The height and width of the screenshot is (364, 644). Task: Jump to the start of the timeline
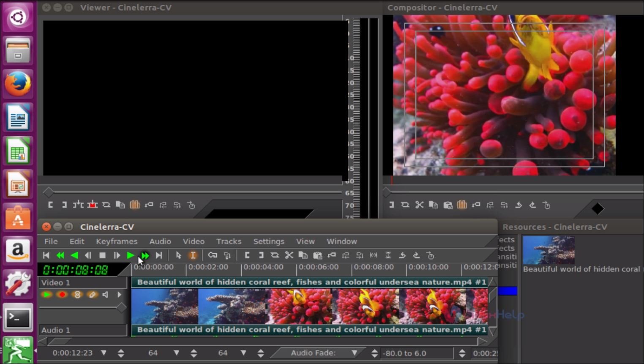[46, 255]
